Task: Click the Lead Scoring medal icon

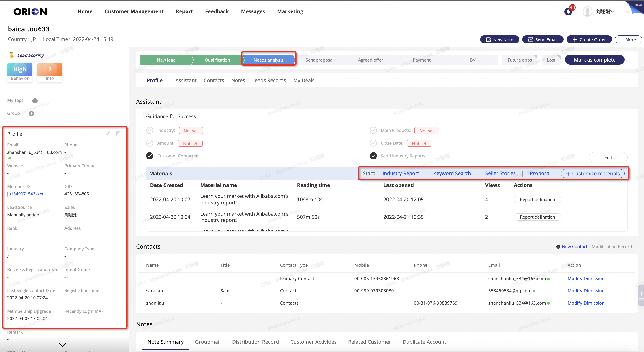Action: [11, 55]
